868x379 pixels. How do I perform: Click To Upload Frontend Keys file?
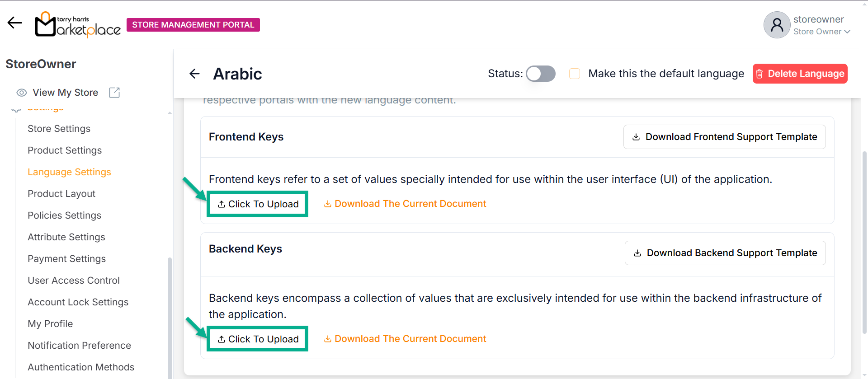(x=258, y=204)
